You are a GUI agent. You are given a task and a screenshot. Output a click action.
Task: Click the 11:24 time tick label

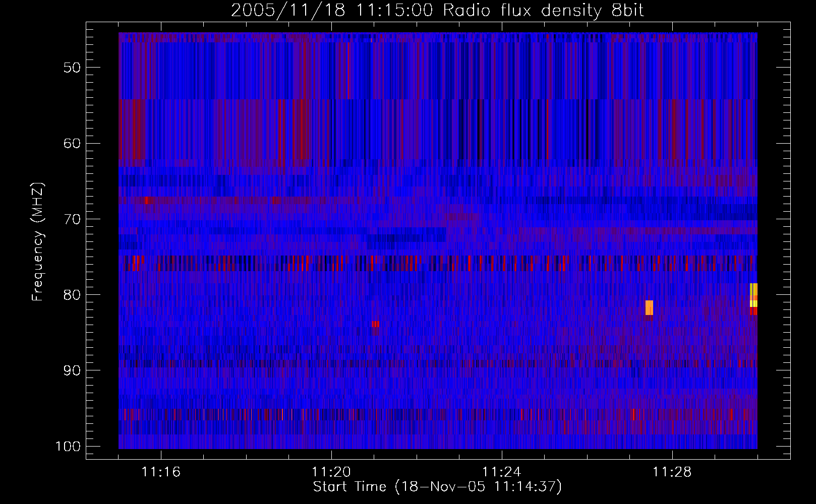click(502, 472)
